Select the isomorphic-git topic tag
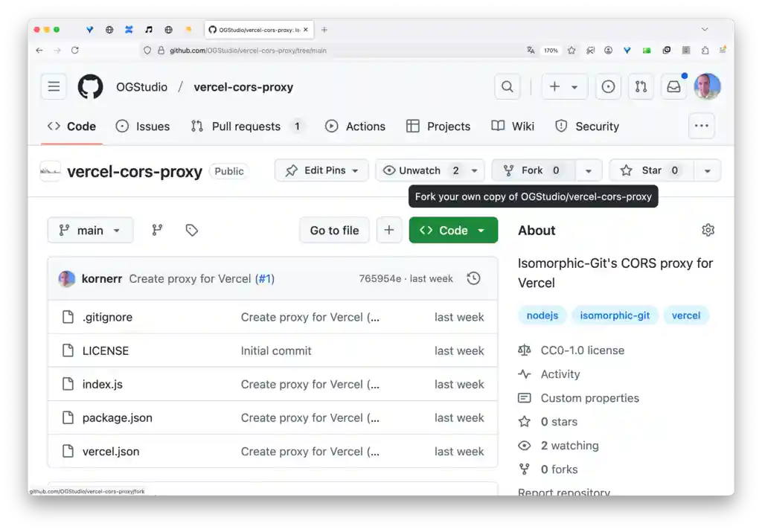The image size is (762, 532). pyautogui.click(x=615, y=315)
